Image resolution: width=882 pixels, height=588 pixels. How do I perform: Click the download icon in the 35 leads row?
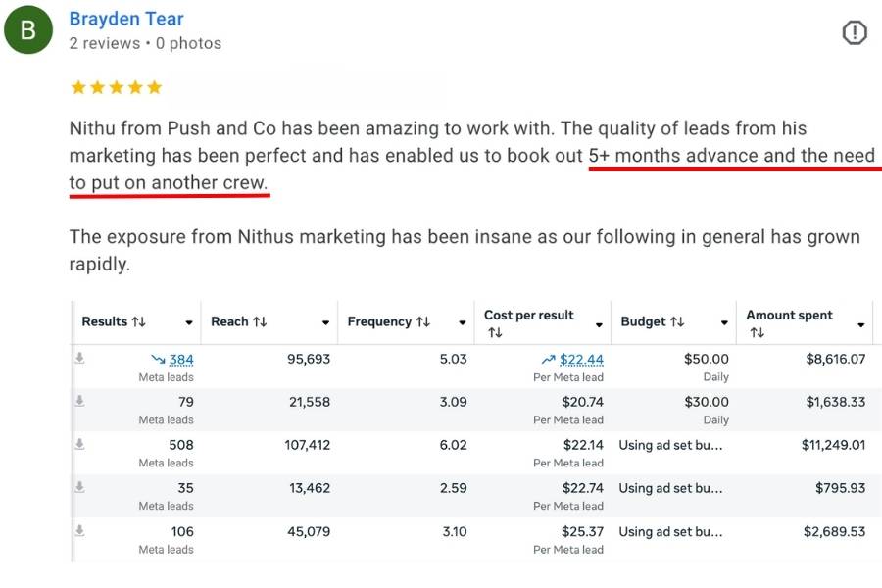pos(80,487)
